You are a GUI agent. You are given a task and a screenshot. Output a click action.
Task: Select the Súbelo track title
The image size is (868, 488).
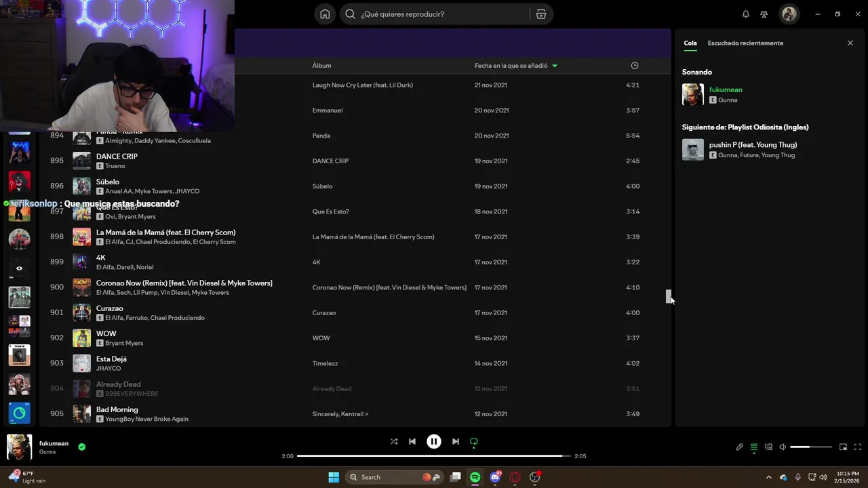click(108, 182)
